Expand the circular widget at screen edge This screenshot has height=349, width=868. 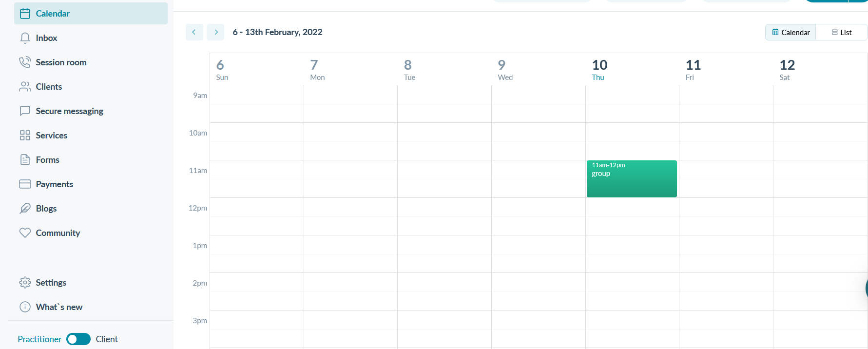(864, 289)
